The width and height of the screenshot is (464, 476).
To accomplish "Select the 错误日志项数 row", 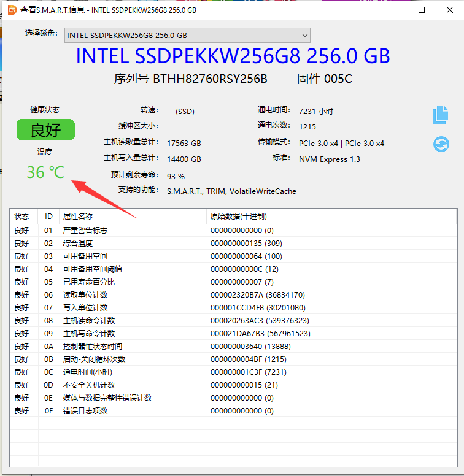I will point(233,411).
